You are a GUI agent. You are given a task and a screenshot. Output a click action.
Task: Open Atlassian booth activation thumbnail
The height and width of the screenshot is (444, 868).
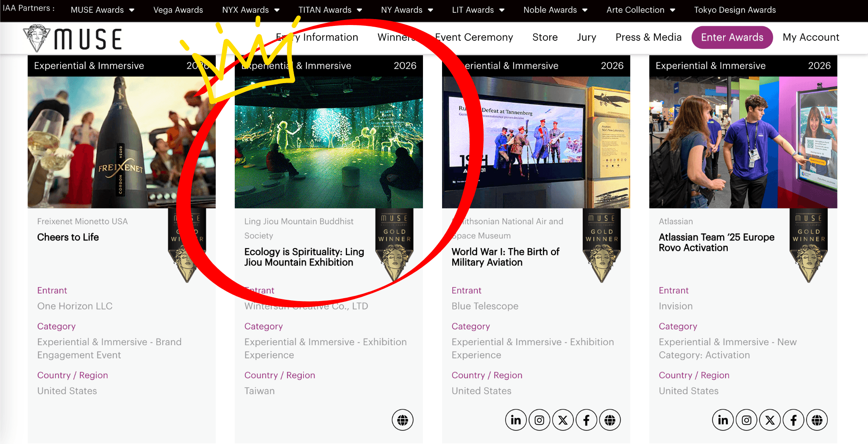tap(743, 142)
